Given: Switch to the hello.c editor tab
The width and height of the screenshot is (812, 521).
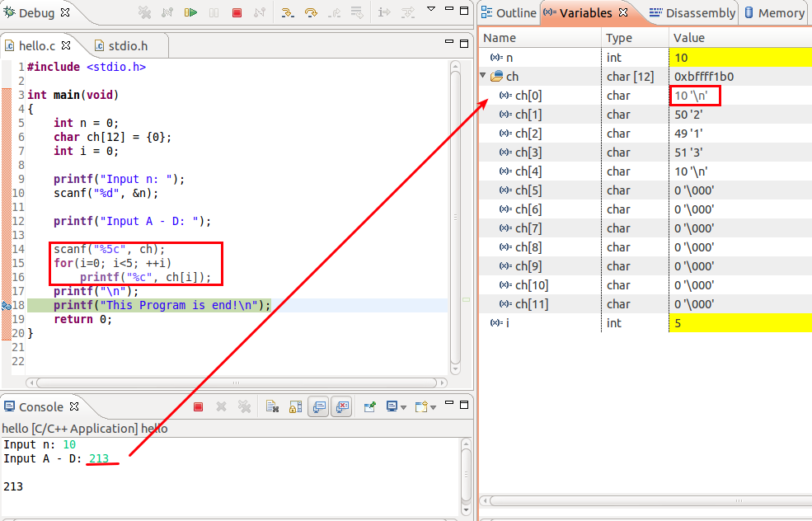Looking at the screenshot, I should (37, 46).
